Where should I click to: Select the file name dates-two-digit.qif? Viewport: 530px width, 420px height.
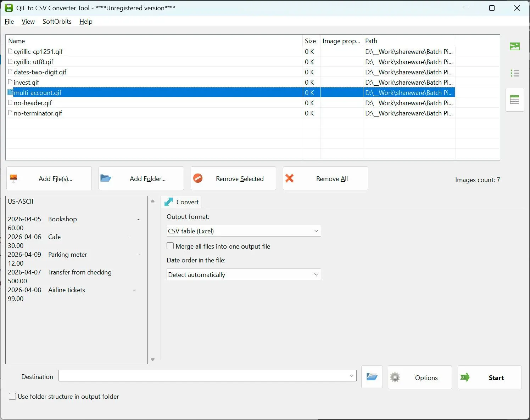tap(40, 72)
